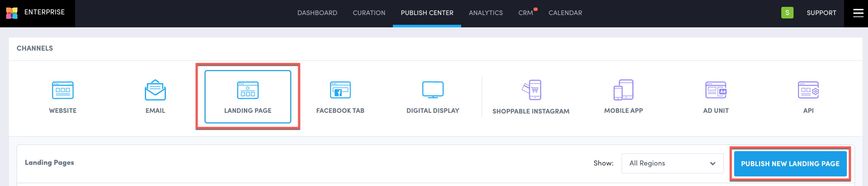Click the Enterprise logo icon
Screen dimensions: 868x186
click(12, 13)
